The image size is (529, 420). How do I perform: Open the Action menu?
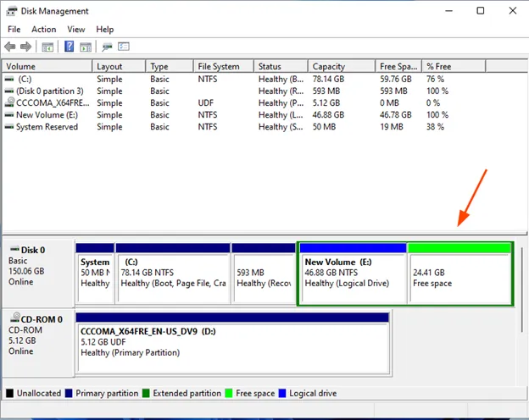tap(43, 30)
